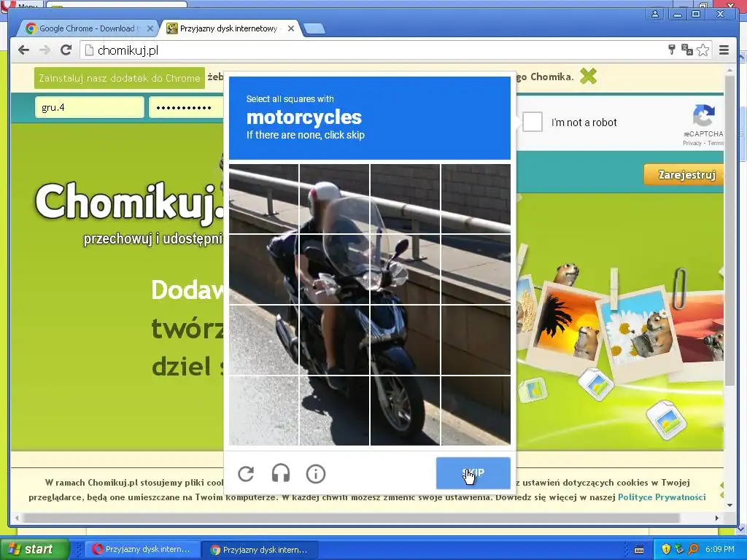The height and width of the screenshot is (560, 747).
Task: Click the translate icon in address bar
Action: coord(687,50)
